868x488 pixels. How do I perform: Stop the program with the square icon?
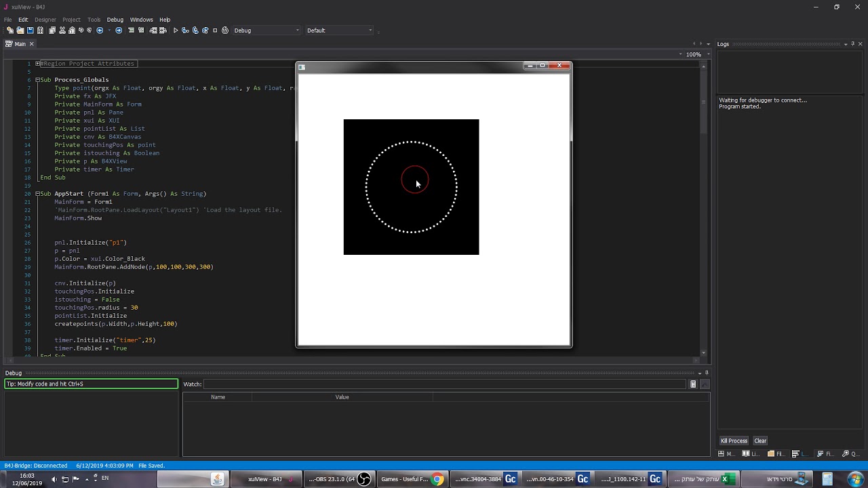[x=215, y=30]
